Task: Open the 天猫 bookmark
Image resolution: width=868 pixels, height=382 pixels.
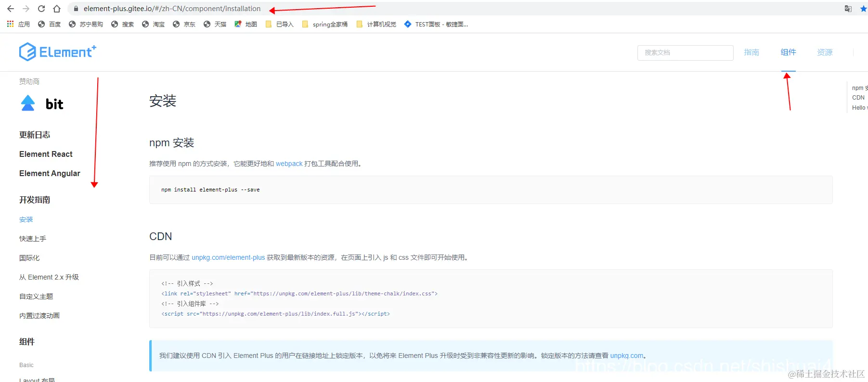Action: [215, 24]
